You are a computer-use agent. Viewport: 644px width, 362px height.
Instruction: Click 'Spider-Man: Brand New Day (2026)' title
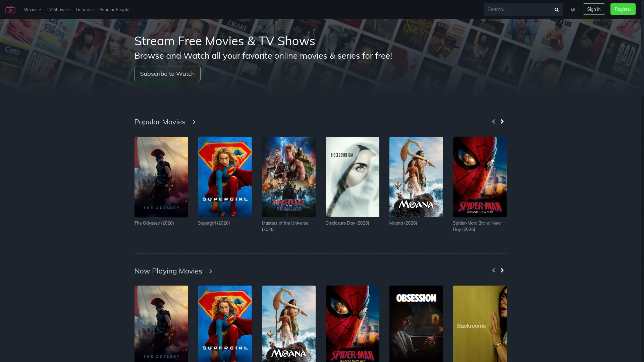(477, 226)
